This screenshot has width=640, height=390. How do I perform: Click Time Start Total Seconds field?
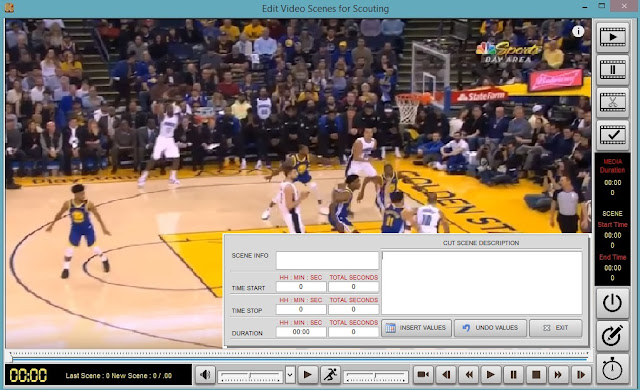coord(353,287)
